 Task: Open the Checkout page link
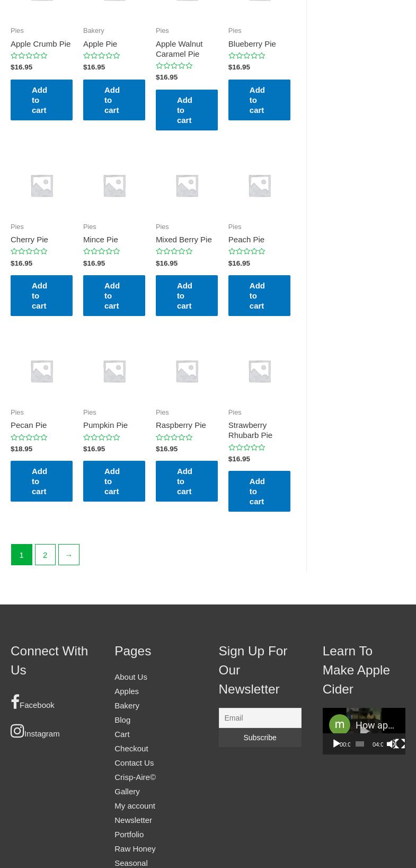click(x=131, y=748)
